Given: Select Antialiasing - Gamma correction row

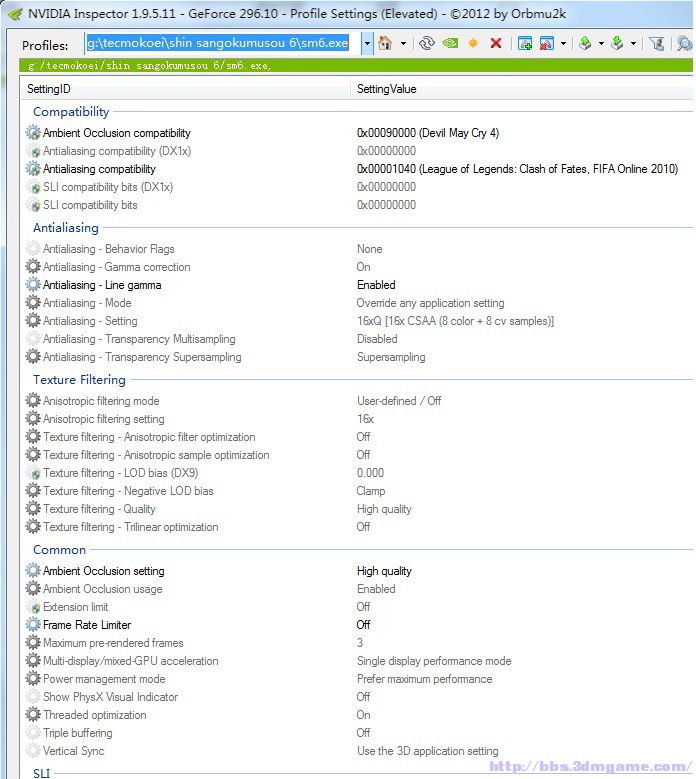Looking at the screenshot, I should 357,267.
